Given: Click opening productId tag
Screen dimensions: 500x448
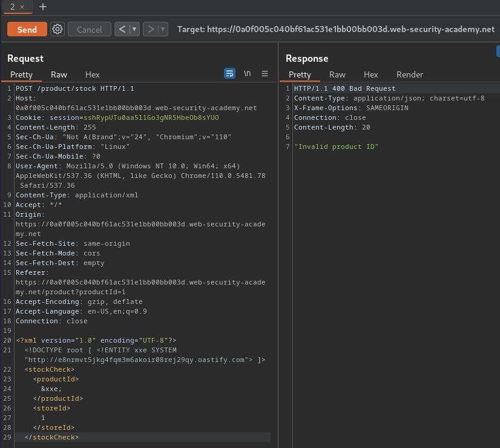Looking at the screenshot, I should (56, 380).
